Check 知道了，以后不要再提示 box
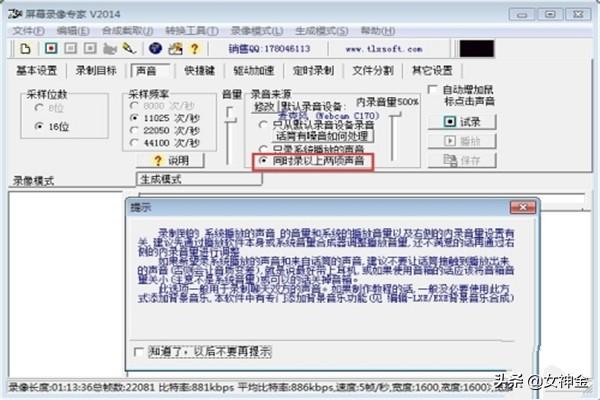Viewport: 600px width, 400px height. (139, 351)
